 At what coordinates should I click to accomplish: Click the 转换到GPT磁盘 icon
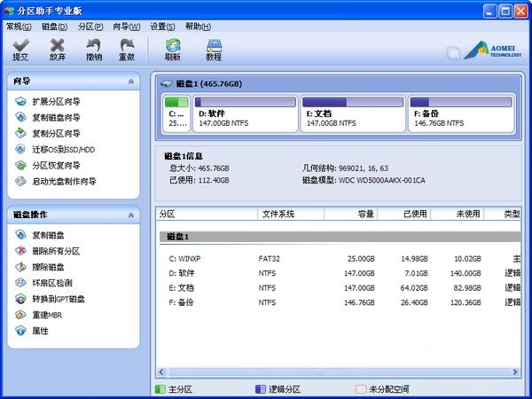(20, 299)
